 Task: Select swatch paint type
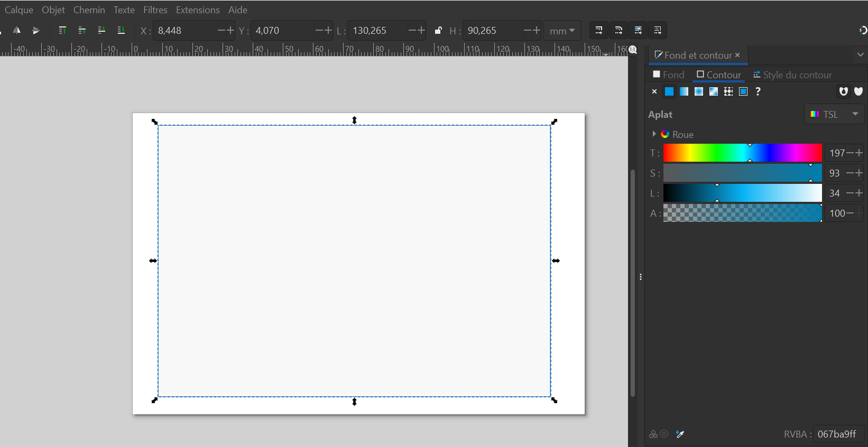(743, 91)
